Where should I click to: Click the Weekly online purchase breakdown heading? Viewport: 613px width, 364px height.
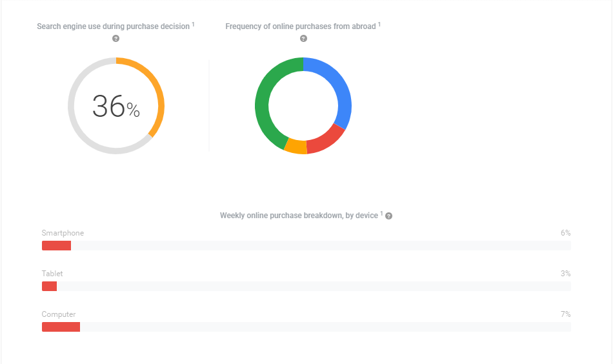[298, 216]
